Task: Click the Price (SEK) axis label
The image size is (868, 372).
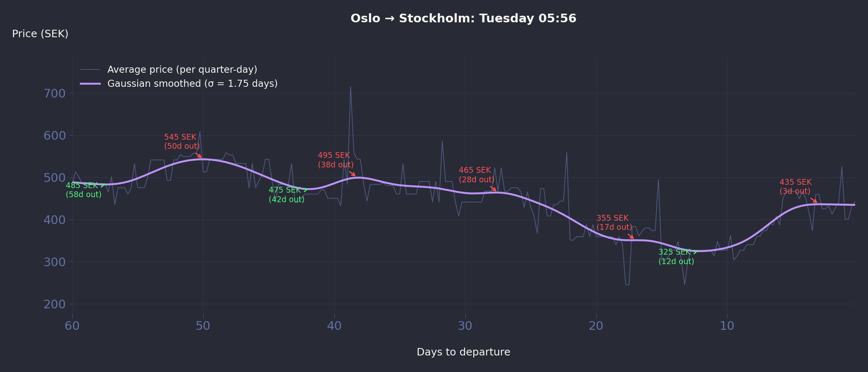Action: point(40,34)
